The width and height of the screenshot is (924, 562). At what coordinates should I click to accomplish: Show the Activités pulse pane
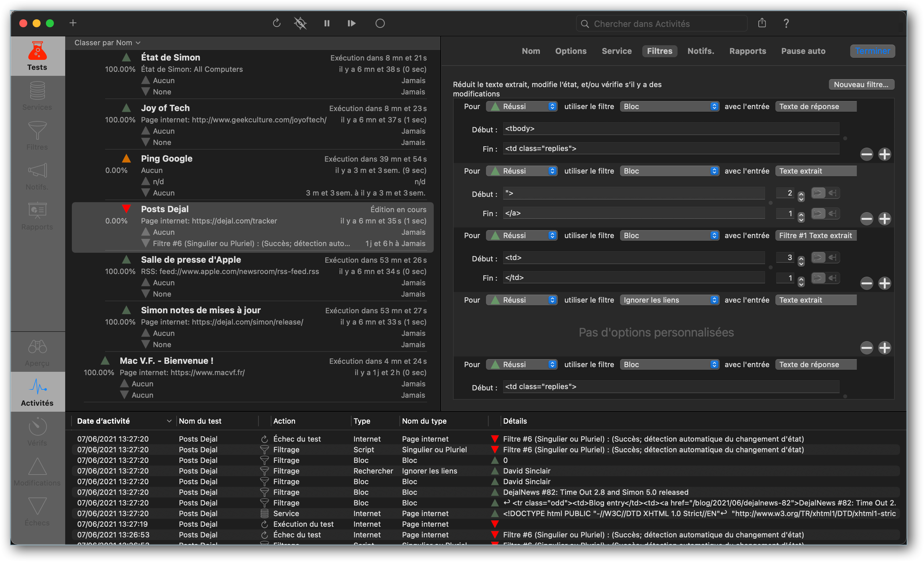(x=37, y=392)
